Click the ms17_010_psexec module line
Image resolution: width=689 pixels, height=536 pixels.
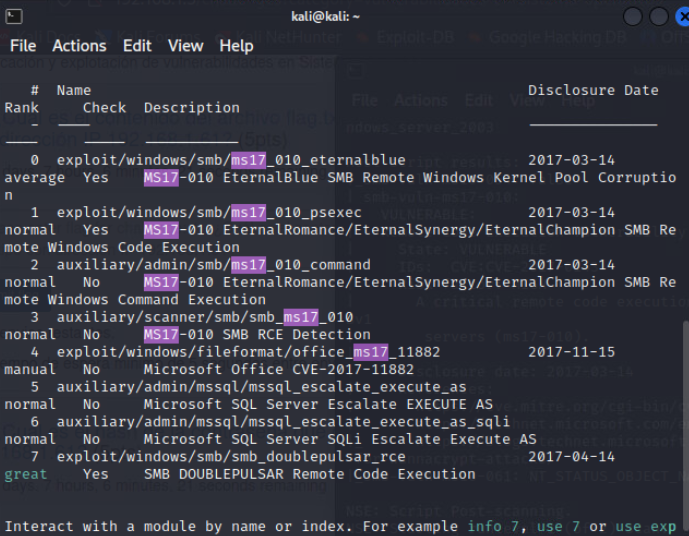click(209, 213)
